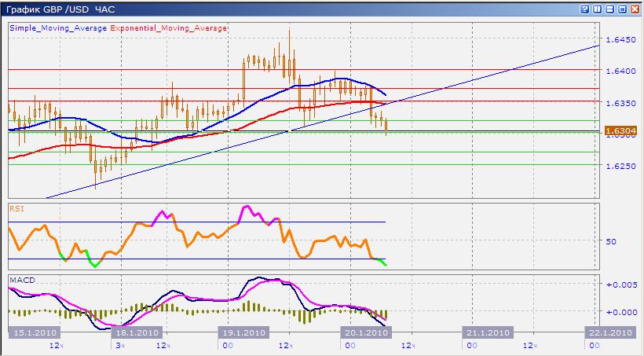This screenshot has height=356, width=644.
Task: Click the help question mark icon
Action: coord(584,9)
